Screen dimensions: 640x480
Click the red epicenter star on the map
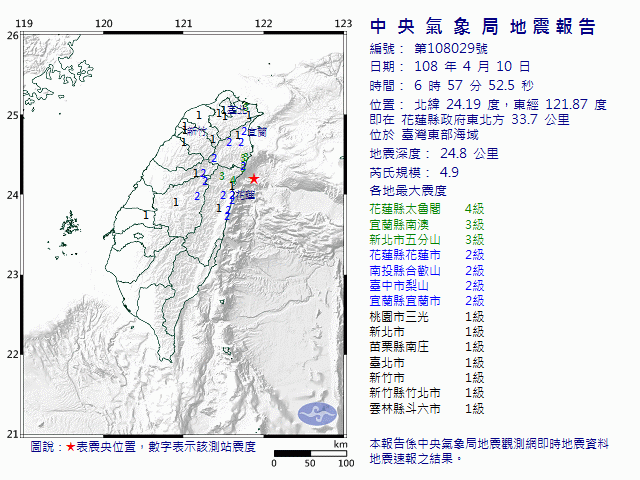point(254,179)
